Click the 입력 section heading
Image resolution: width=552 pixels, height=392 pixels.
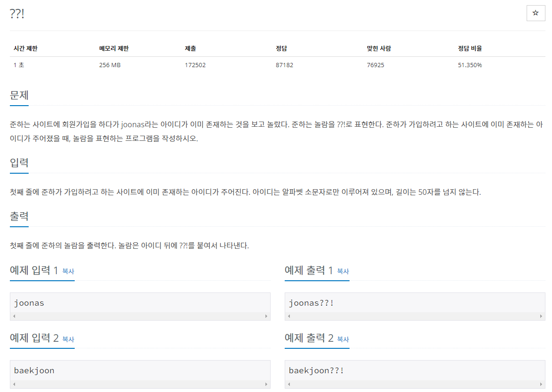tap(18, 163)
